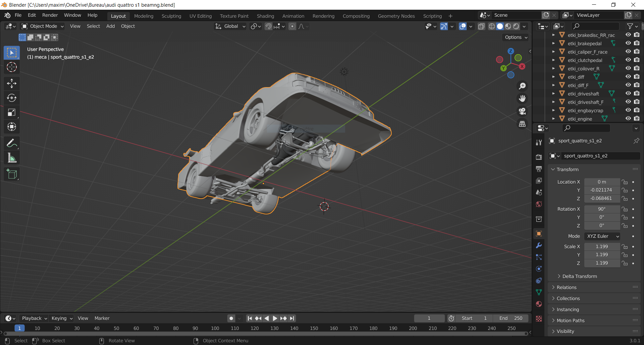Switch to Shading workspace tab
644x345 pixels.
point(265,16)
